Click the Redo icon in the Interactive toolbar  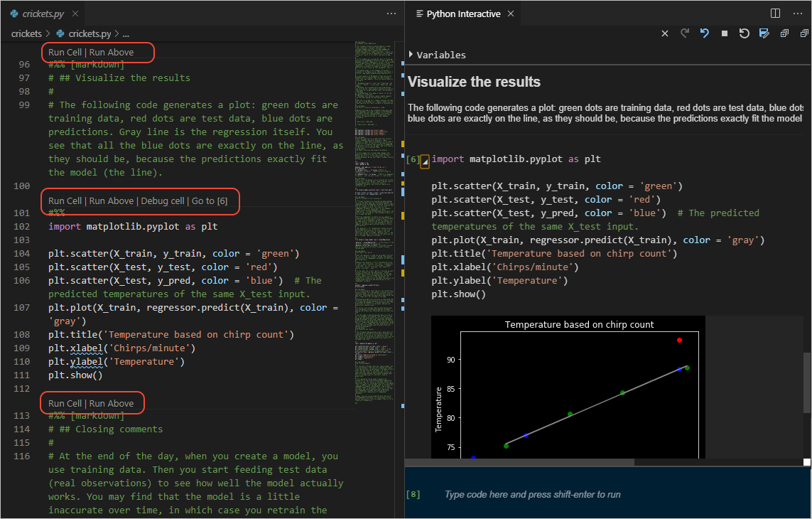pyautogui.click(x=686, y=33)
